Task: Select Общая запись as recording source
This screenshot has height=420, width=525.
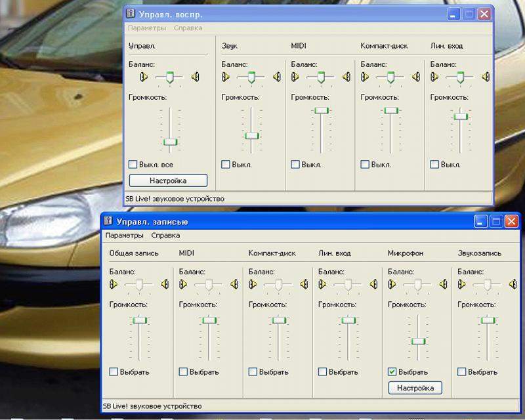Action: click(x=114, y=372)
